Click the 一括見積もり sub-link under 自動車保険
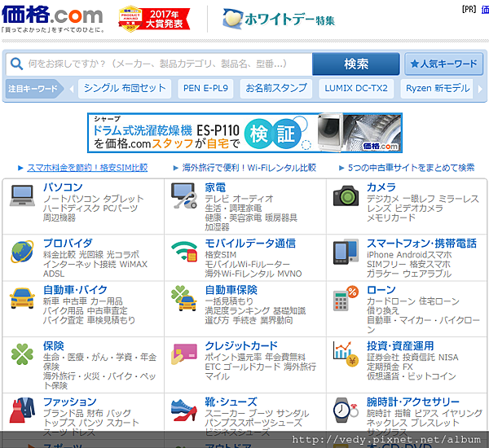489x448 pixels. click(x=229, y=301)
